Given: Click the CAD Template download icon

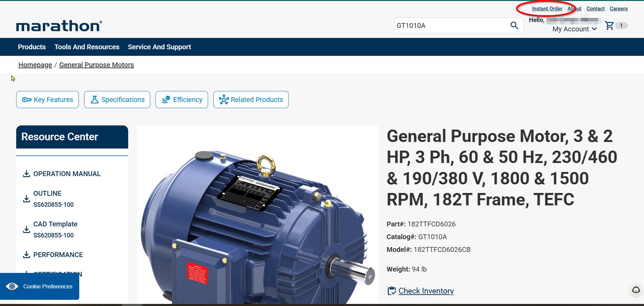Looking at the screenshot, I should (26, 229).
